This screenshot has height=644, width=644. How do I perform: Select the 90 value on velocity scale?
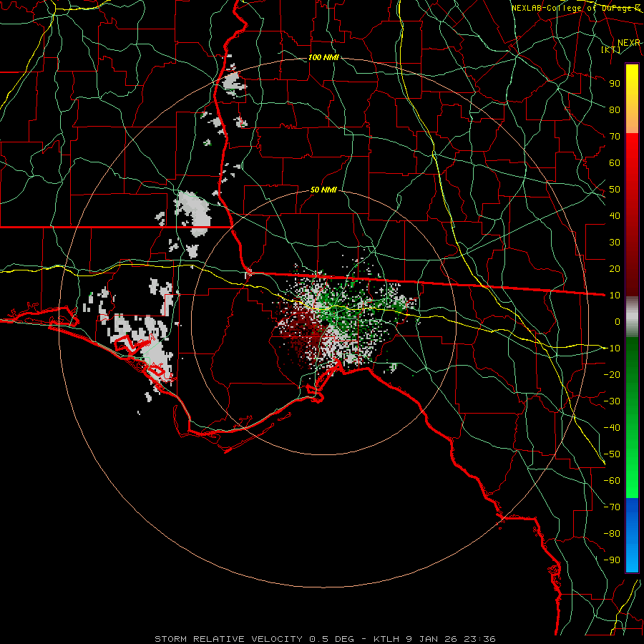(x=615, y=84)
